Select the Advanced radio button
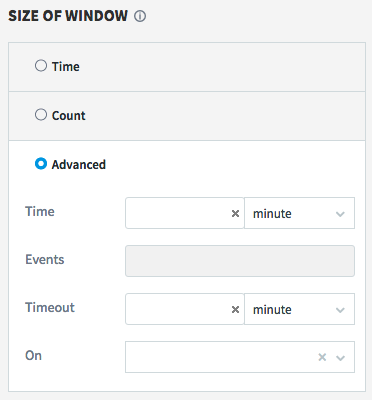Viewport: 372px width, 400px height. [41, 164]
